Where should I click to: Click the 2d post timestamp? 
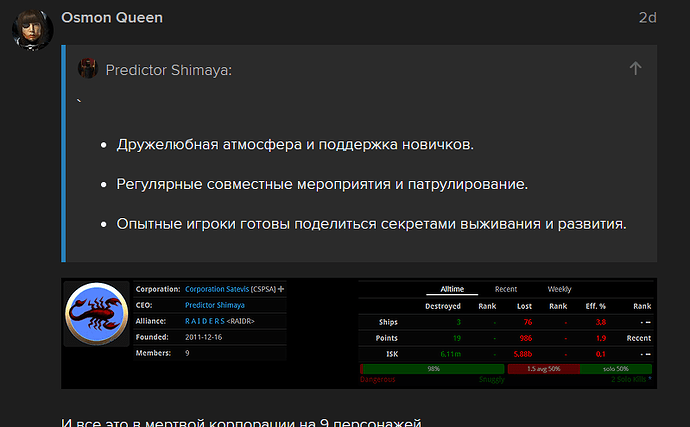(x=647, y=18)
